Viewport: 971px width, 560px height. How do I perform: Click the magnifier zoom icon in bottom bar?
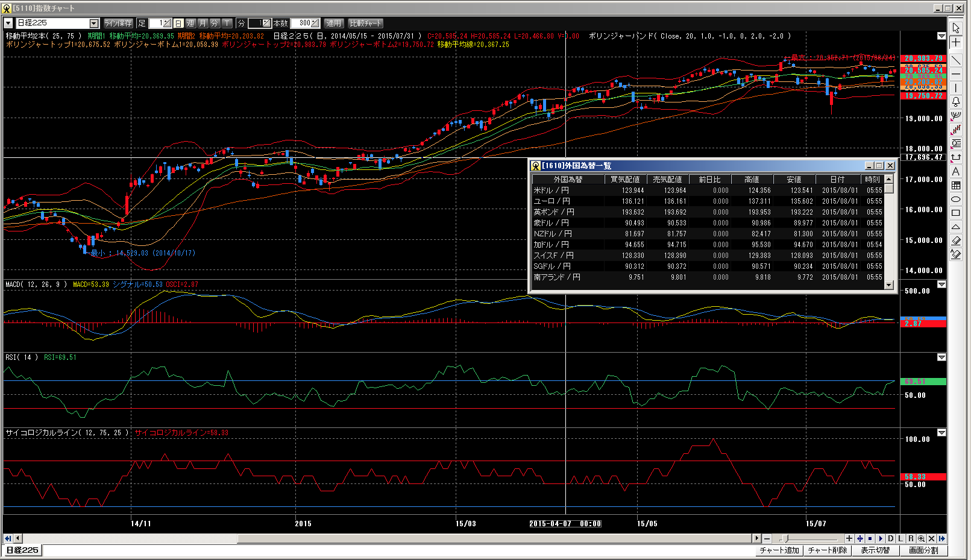(921, 538)
